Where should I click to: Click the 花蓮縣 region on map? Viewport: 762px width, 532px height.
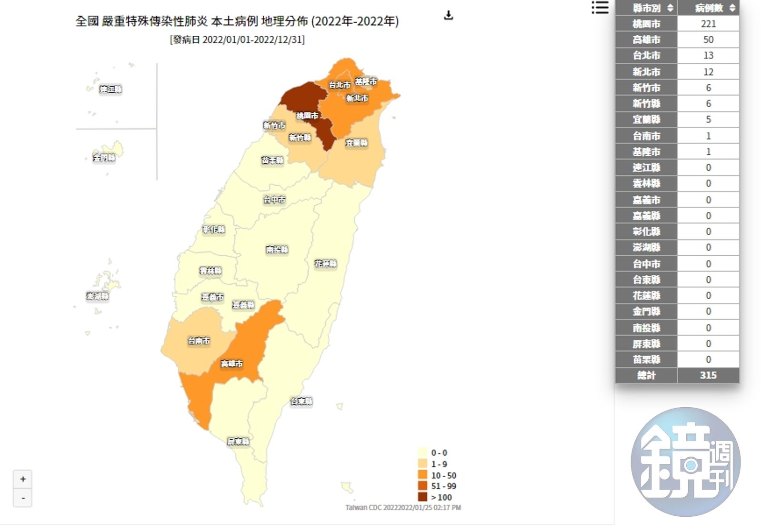tap(326, 264)
